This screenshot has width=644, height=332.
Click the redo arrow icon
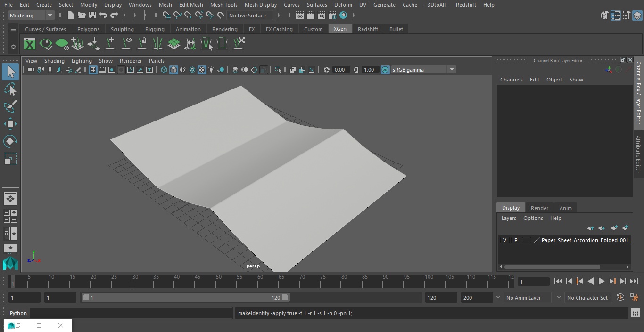point(114,16)
